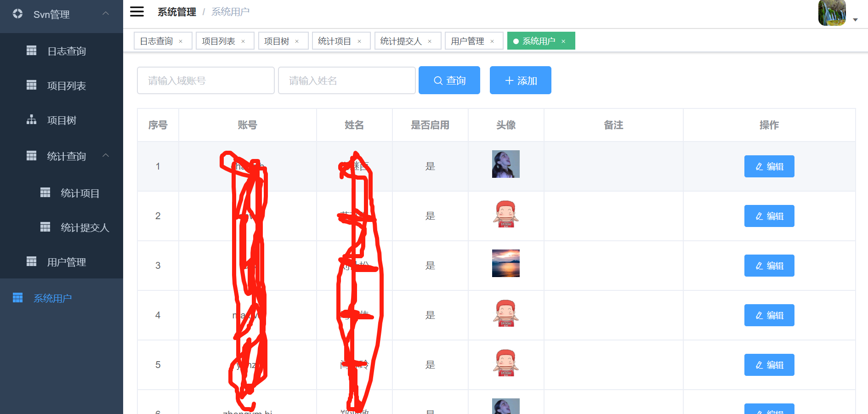Click 编辑 button for row 2

click(769, 216)
